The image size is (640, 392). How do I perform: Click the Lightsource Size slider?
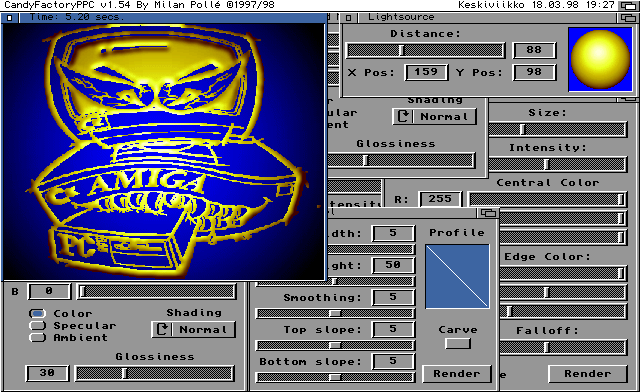(557, 129)
